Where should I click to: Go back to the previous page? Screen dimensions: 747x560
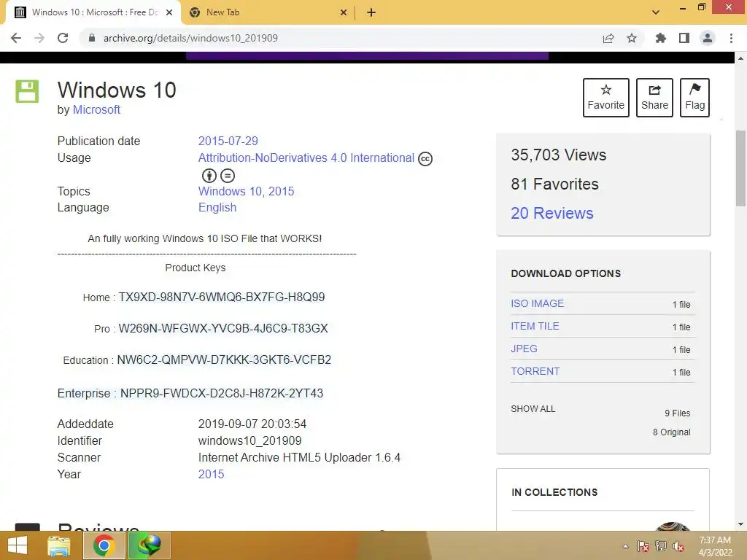pos(16,38)
